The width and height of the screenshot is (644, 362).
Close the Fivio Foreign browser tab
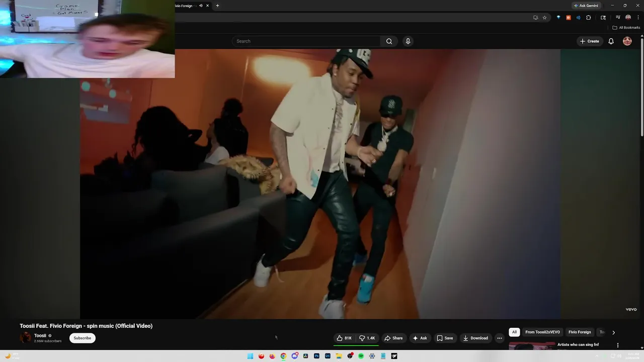click(207, 6)
